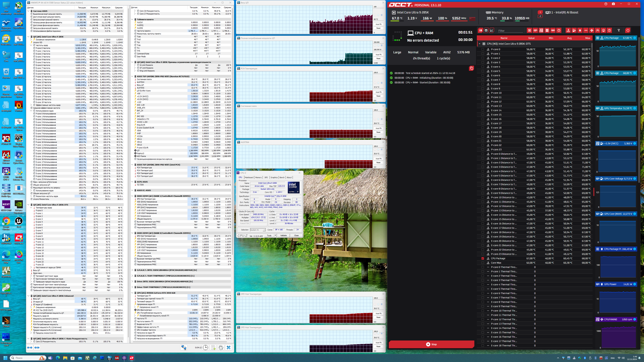
Task: Click OCCT screenshot camera icon in title bar
Action: click(613, 4)
